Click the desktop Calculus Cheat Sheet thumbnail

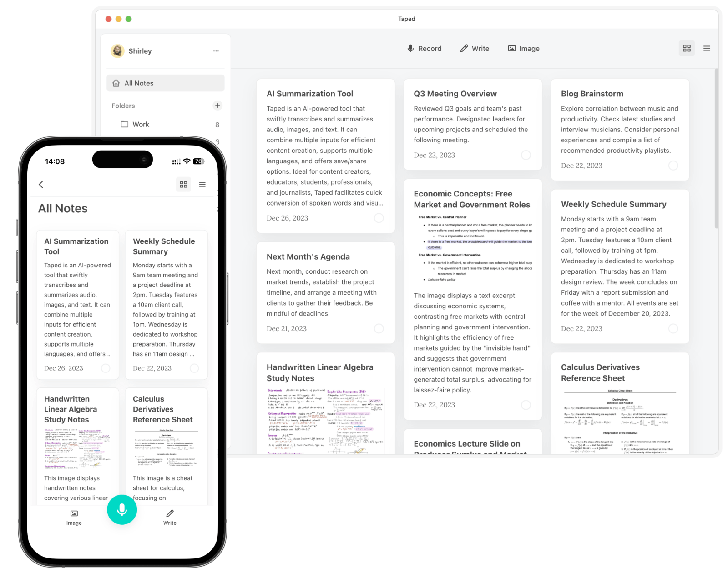[x=620, y=421]
